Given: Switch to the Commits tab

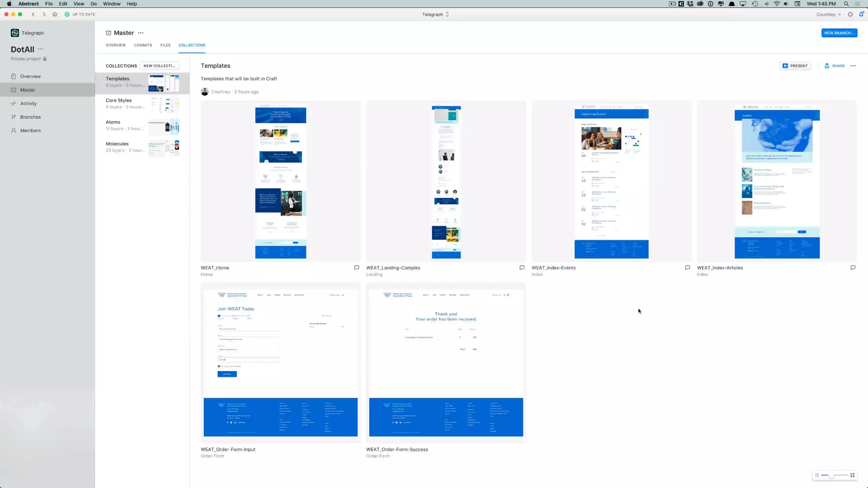Looking at the screenshot, I should (x=143, y=45).
